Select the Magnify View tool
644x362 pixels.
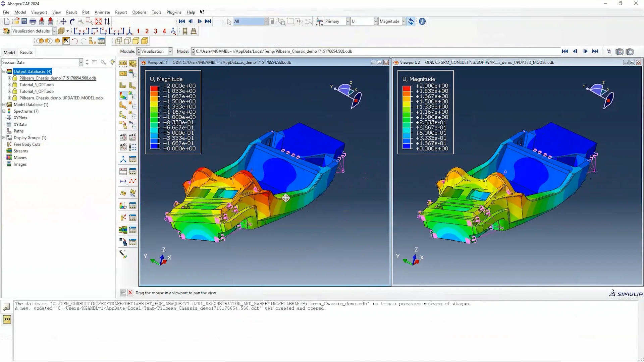click(81, 21)
